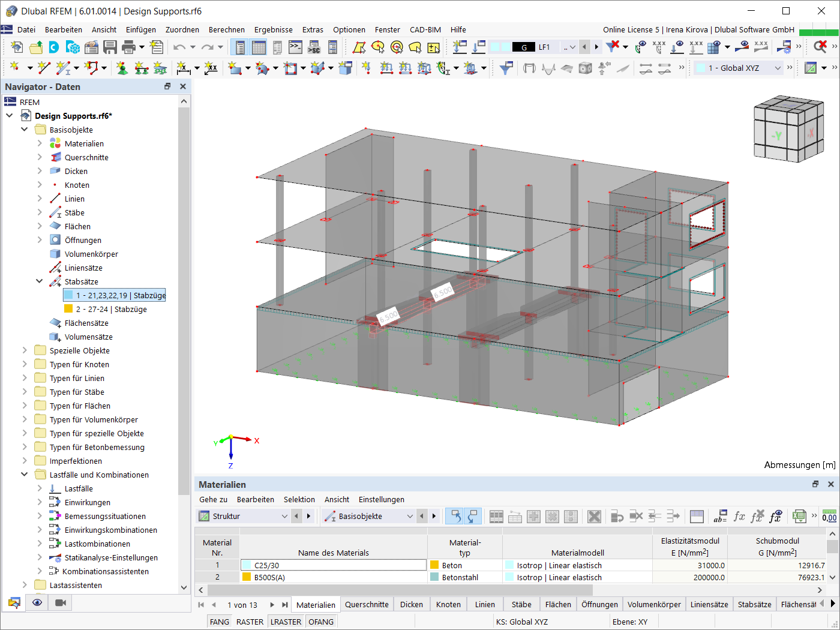This screenshot has width=840, height=630.
Task: Click the function fx icon in table toolbar
Action: [739, 516]
